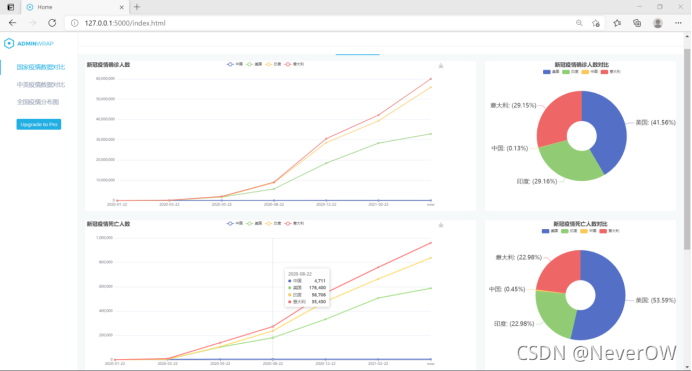Download the 新冠疫情确诊人数 chart as image

440,66
